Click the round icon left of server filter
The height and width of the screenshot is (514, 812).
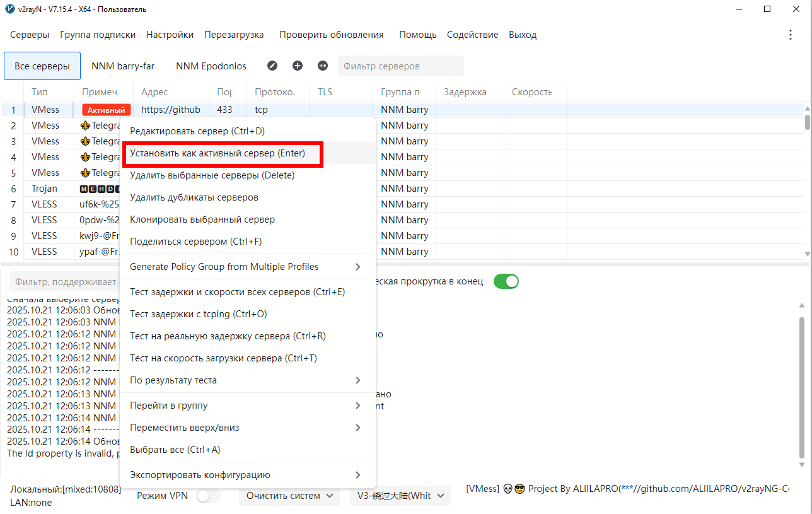323,66
